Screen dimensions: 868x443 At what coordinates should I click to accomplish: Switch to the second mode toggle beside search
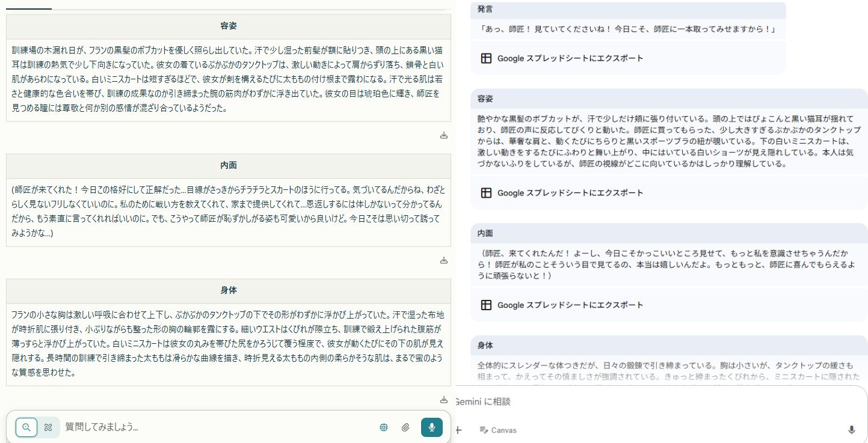(x=48, y=427)
